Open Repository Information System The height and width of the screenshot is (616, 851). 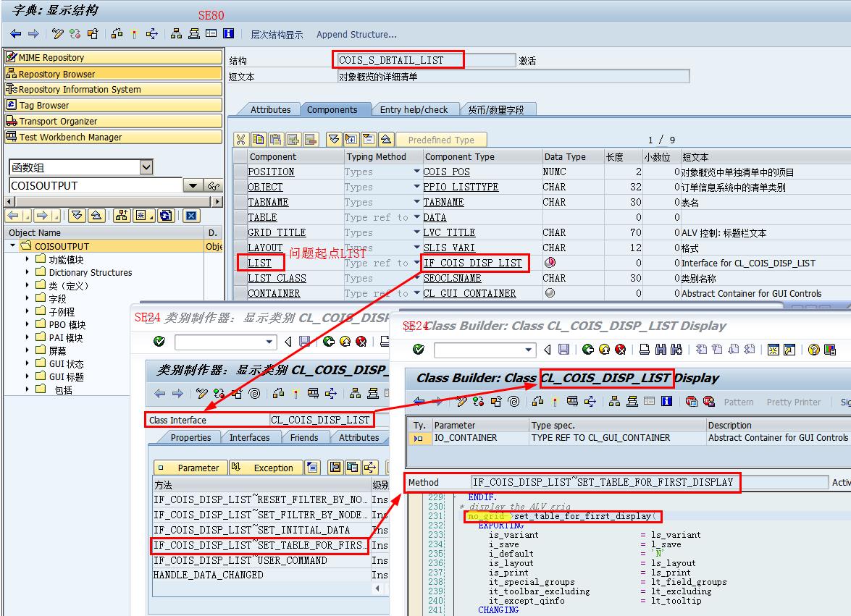pos(114,90)
